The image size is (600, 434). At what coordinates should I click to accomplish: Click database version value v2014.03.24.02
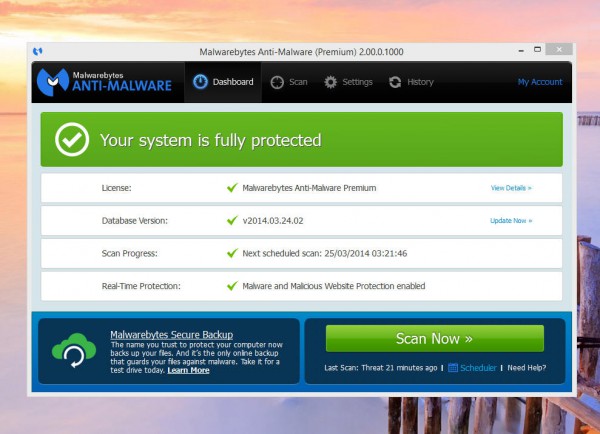(273, 221)
